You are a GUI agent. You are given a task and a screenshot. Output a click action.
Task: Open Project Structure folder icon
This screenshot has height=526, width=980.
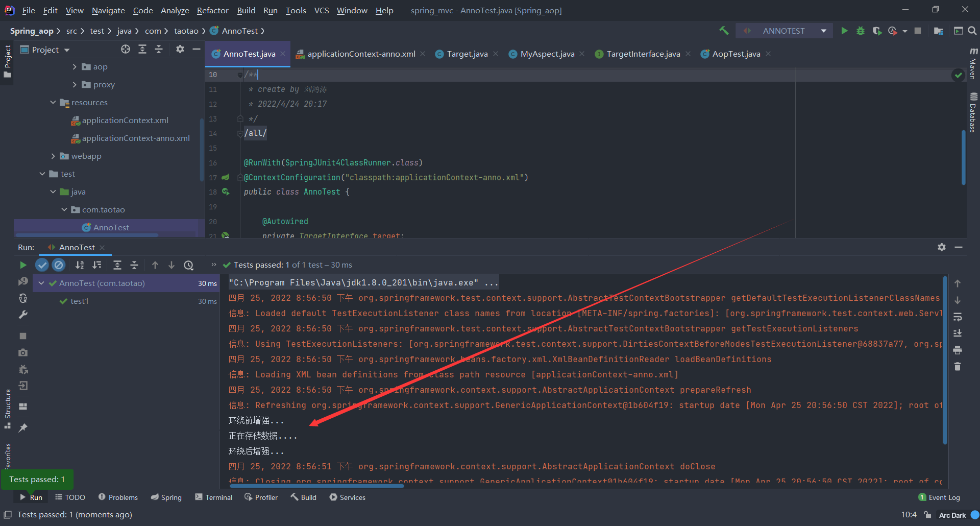pyautogui.click(x=938, y=31)
